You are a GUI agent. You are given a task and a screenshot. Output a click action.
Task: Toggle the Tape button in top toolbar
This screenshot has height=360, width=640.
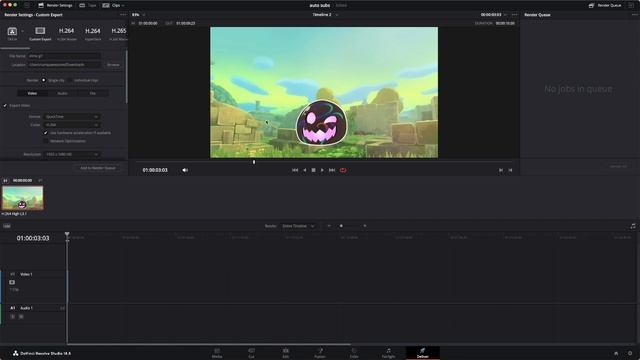88,5
